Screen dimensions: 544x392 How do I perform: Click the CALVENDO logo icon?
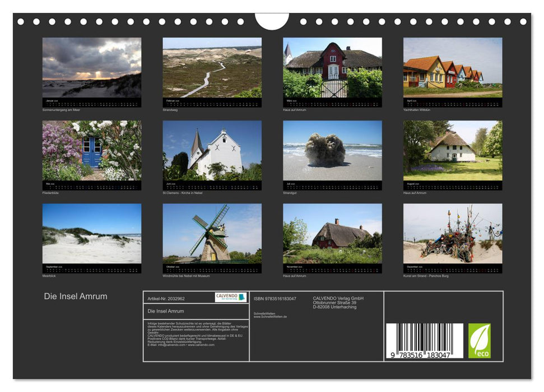pyautogui.click(x=230, y=297)
